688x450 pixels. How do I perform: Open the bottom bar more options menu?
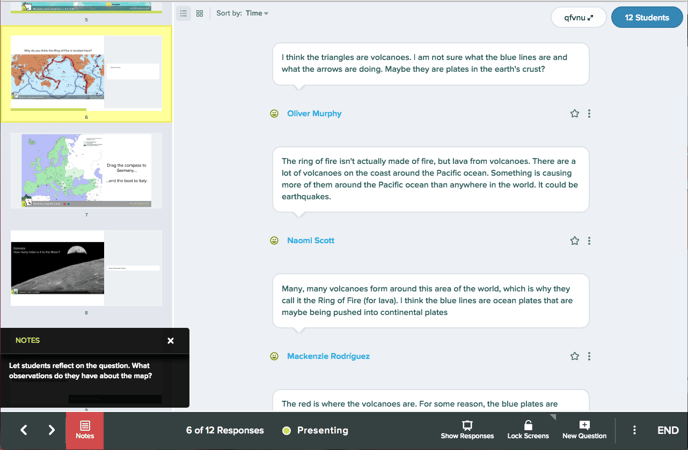[634, 430]
